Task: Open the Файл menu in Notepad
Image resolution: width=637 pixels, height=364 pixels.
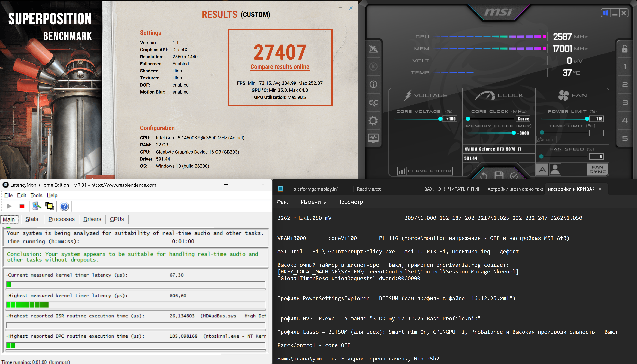Action: (x=283, y=202)
